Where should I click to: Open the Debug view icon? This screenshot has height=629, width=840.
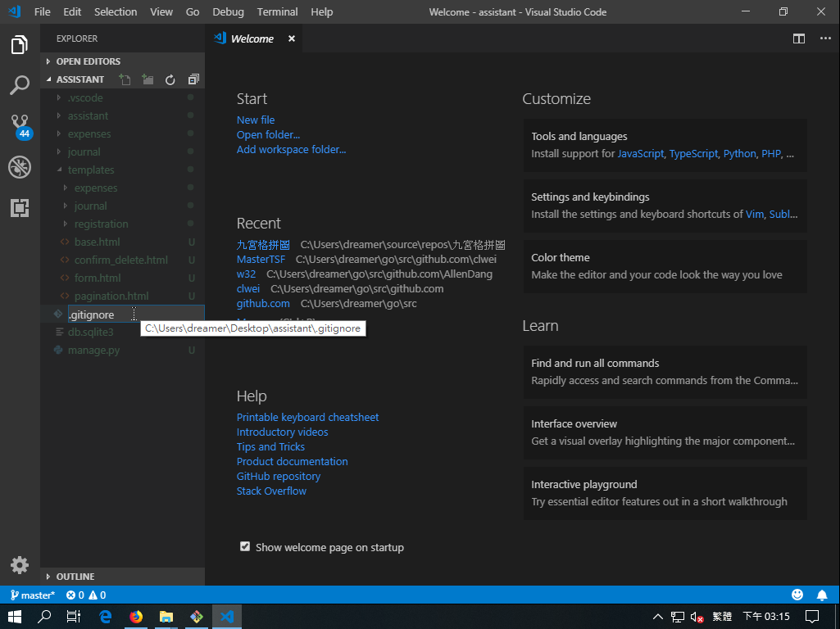20,167
